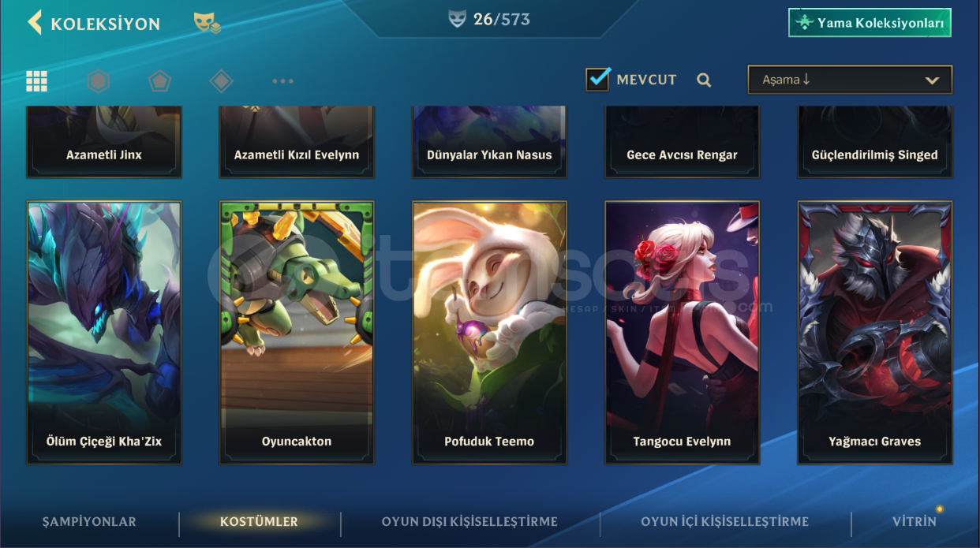The height and width of the screenshot is (548, 980).
Task: Uncheck the Mevcut checkbox
Action: pos(598,79)
